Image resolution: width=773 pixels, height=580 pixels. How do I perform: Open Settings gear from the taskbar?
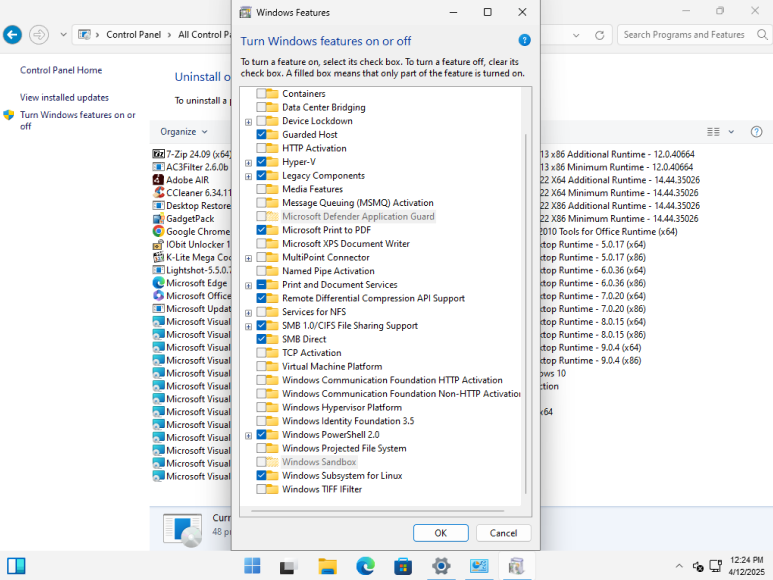point(441,566)
